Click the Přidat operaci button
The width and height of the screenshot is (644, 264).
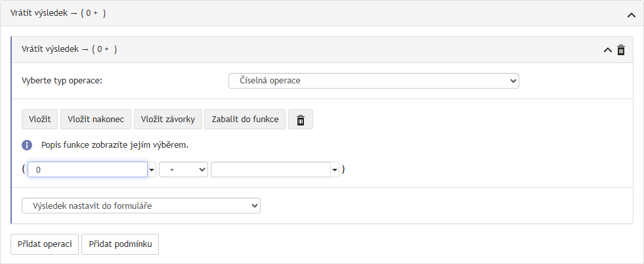[x=45, y=244]
